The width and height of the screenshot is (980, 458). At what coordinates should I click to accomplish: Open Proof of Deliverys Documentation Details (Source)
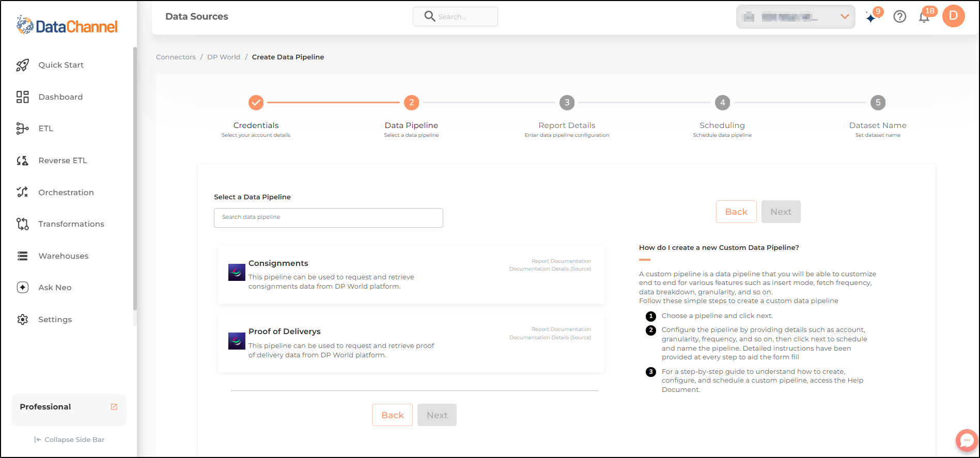(x=550, y=338)
